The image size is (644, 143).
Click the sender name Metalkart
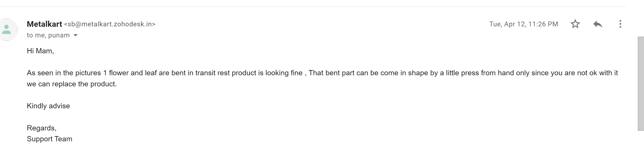(x=44, y=24)
